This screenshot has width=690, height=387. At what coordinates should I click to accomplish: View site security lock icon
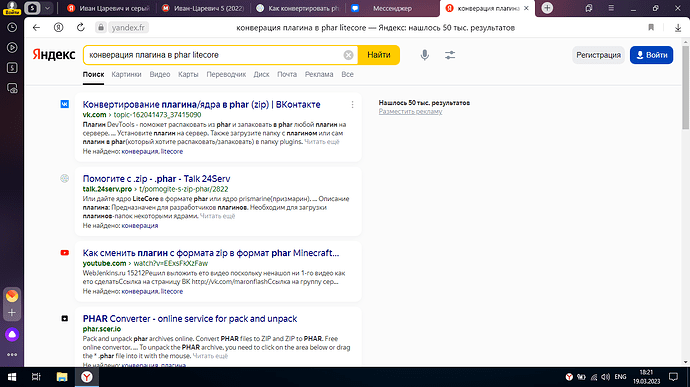[x=101, y=28]
